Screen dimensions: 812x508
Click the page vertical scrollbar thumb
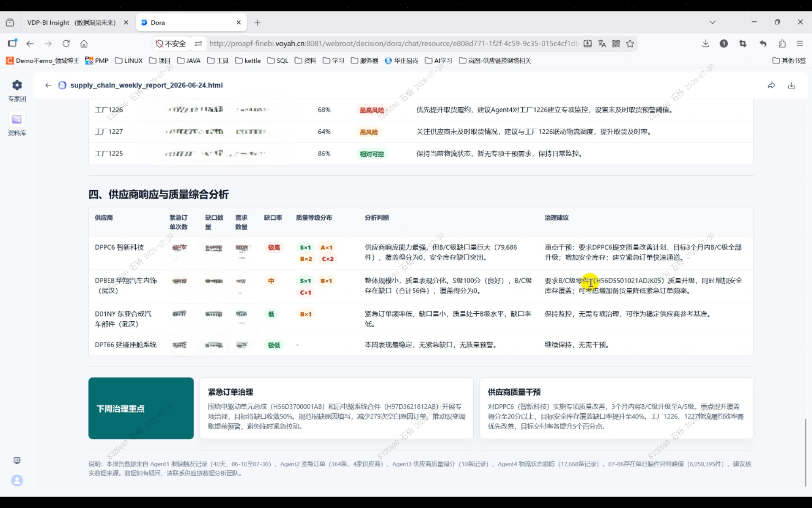[806, 452]
